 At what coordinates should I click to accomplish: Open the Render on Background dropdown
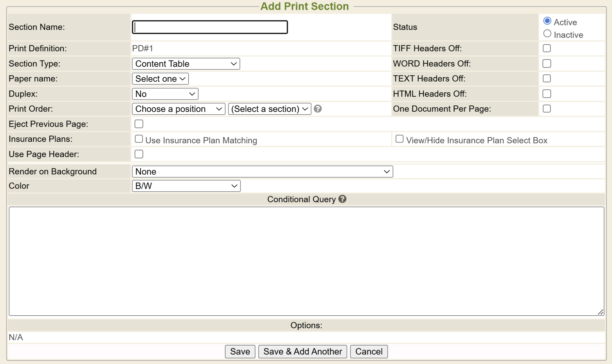pyautogui.click(x=262, y=172)
